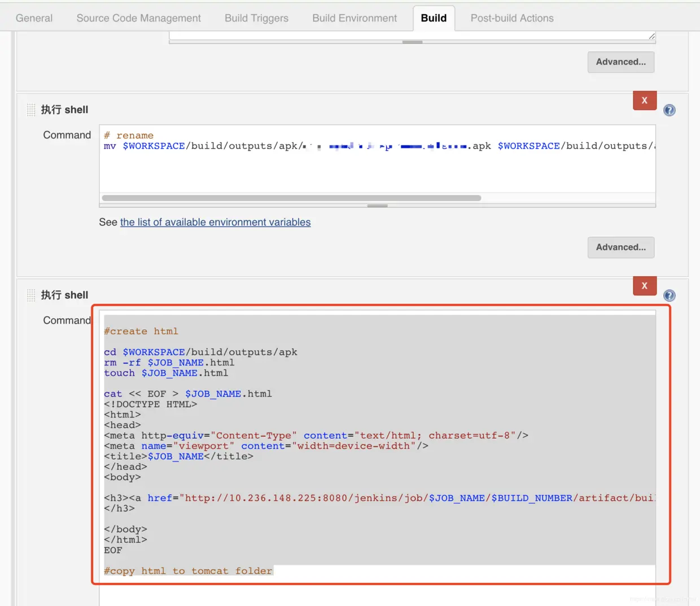Select the Build Environment tab
The height and width of the screenshot is (606, 700).
coord(355,18)
